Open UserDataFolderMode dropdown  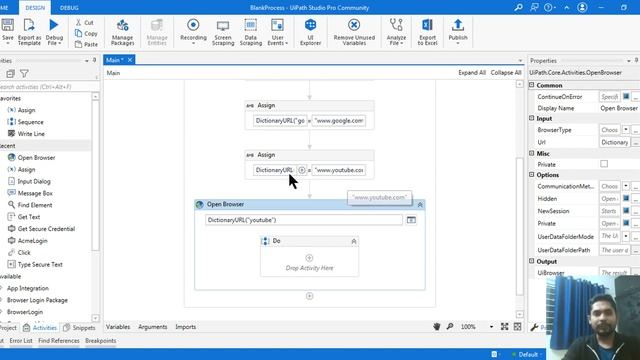pyautogui.click(x=626, y=236)
